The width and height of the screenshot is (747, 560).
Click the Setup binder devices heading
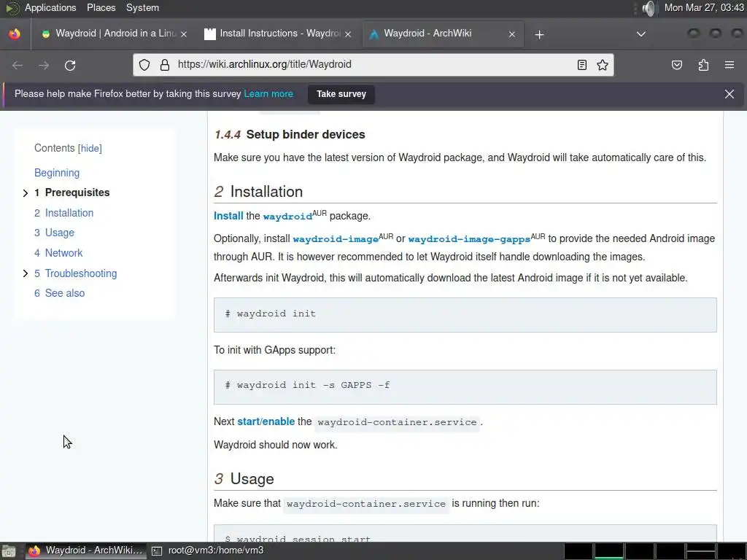pyautogui.click(x=290, y=135)
